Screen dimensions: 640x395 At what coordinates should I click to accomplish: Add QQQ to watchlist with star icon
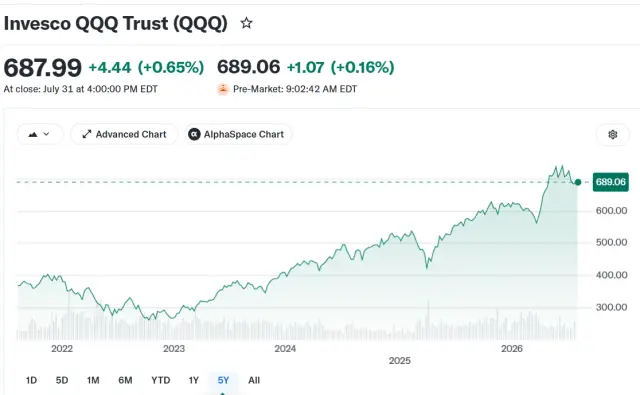[x=246, y=23]
